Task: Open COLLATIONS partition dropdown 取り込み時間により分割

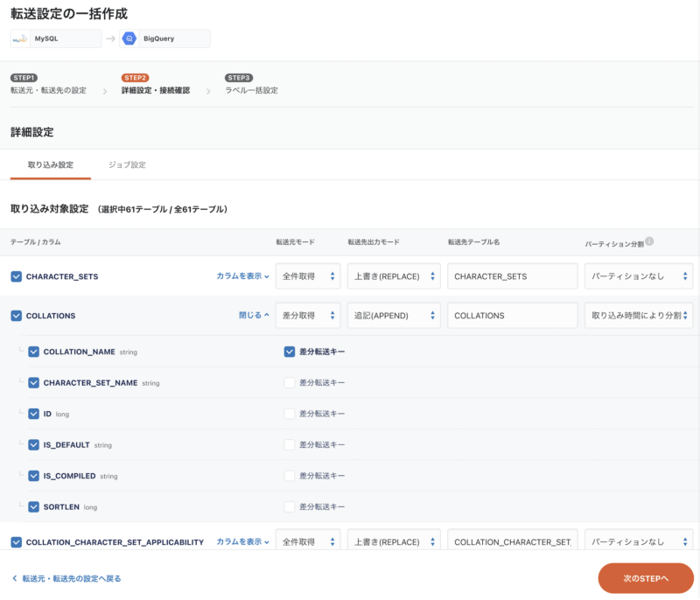Action: [x=639, y=316]
